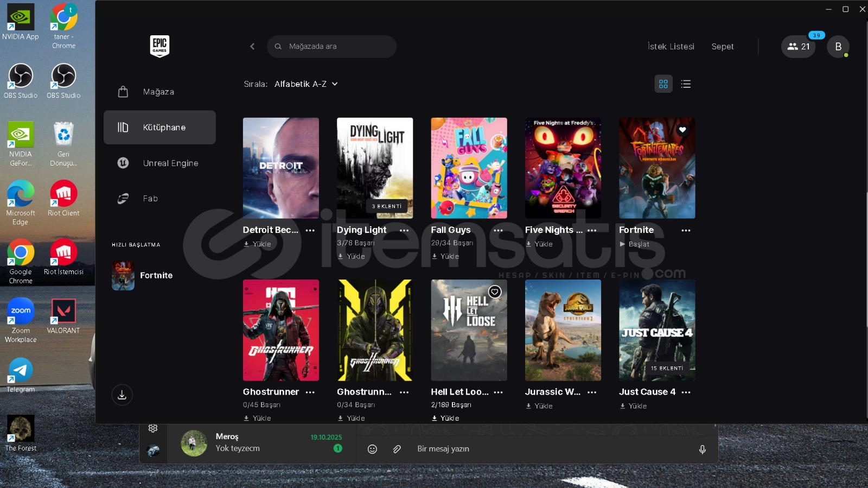Click microphone icon in chat window
Viewport: 868px width, 488px height.
(703, 449)
